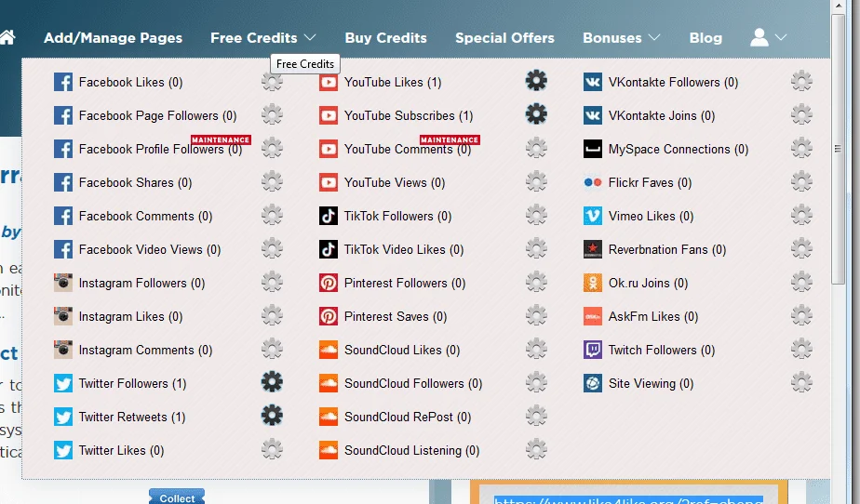Expand the chevron beside the user icon
The height and width of the screenshot is (504, 860).
tap(781, 37)
